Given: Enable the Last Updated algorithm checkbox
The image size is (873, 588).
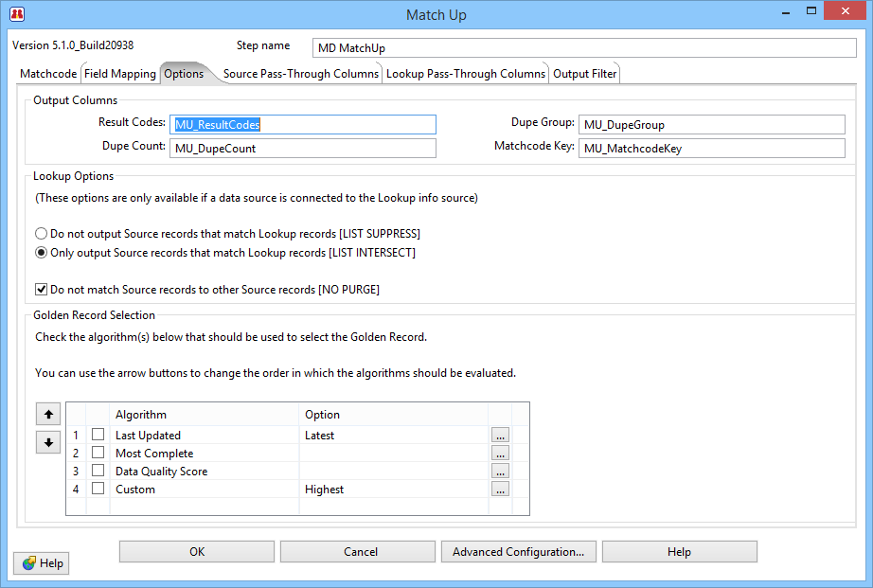Looking at the screenshot, I should click(98, 436).
